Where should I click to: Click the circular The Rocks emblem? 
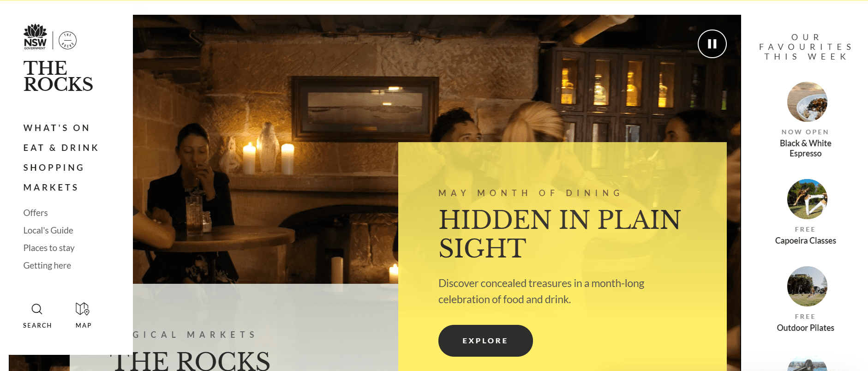coord(68,41)
